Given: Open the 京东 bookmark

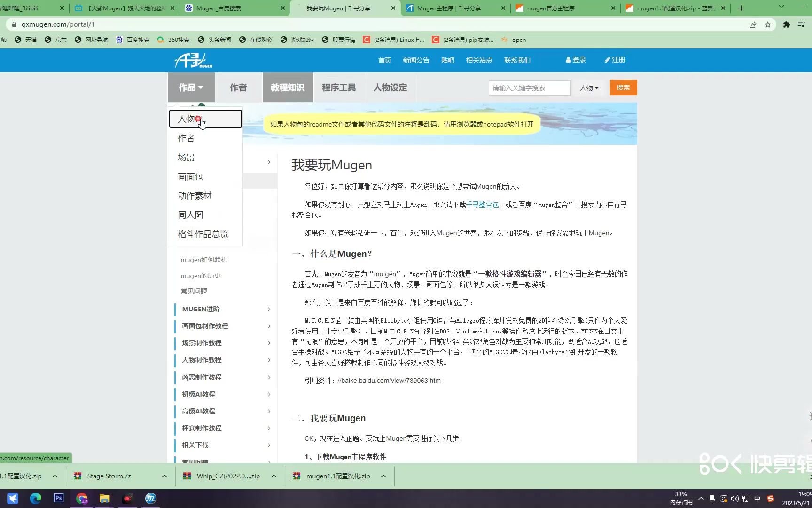Looking at the screenshot, I should 55,40.
